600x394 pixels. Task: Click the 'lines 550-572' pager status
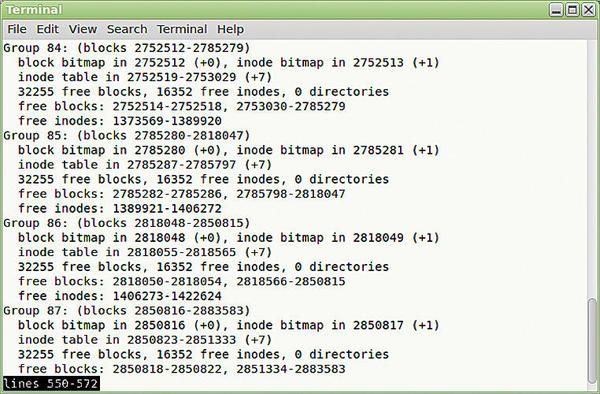51,383
